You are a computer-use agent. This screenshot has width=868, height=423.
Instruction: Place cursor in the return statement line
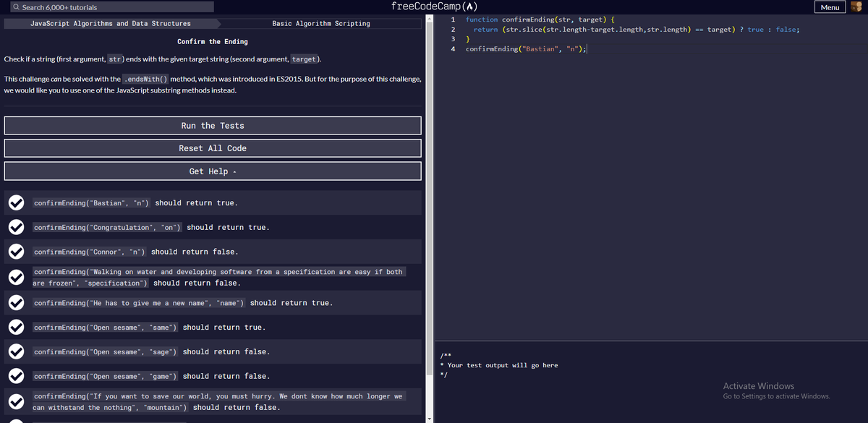pyautogui.click(x=637, y=30)
